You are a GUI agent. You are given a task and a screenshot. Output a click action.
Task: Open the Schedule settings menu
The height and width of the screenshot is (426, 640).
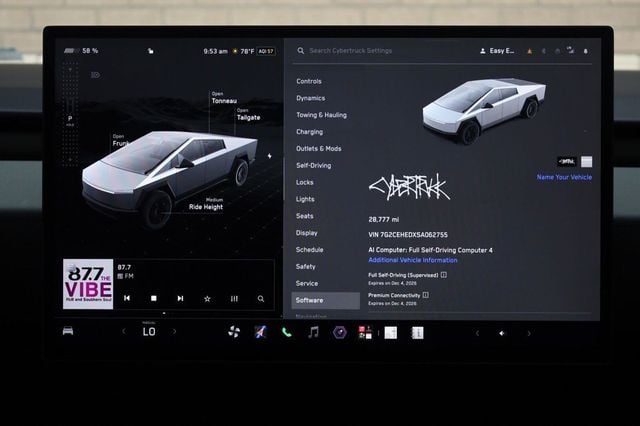click(x=309, y=249)
